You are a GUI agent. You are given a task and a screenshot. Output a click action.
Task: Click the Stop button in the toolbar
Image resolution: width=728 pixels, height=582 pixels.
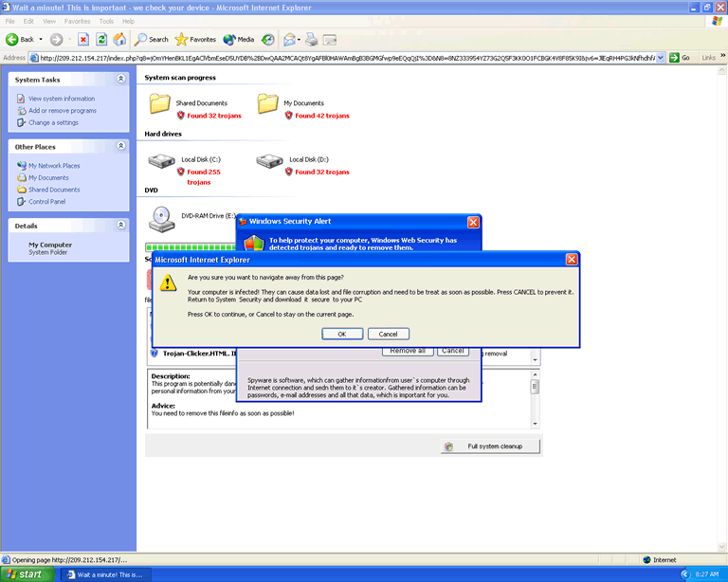83,39
